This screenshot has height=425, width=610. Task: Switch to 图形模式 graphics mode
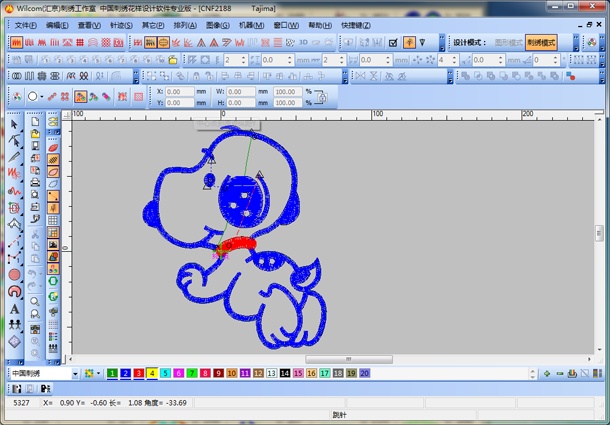[x=508, y=42]
